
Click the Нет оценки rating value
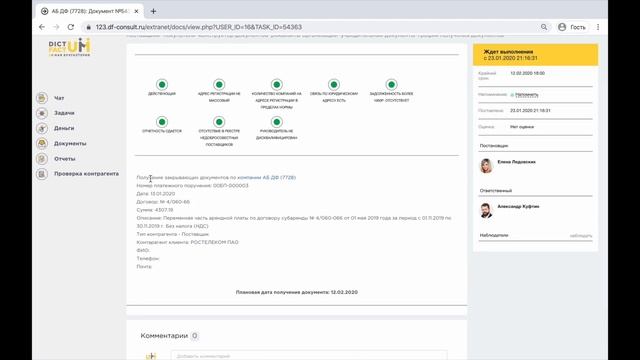coord(522,127)
